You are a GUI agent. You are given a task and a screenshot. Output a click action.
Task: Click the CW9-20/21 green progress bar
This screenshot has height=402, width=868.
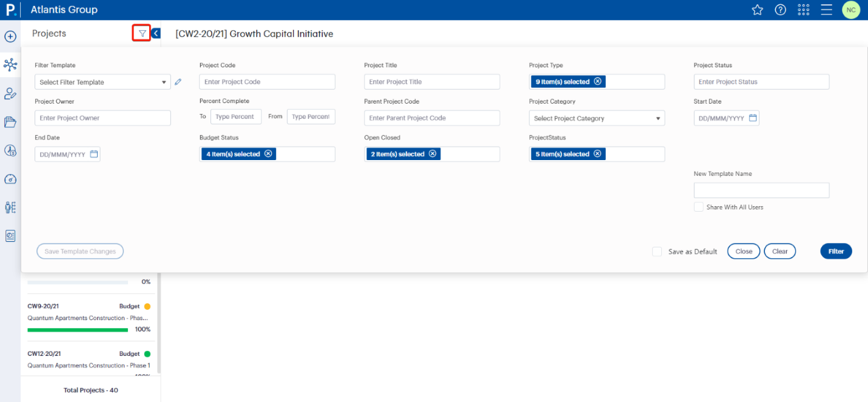click(78, 330)
